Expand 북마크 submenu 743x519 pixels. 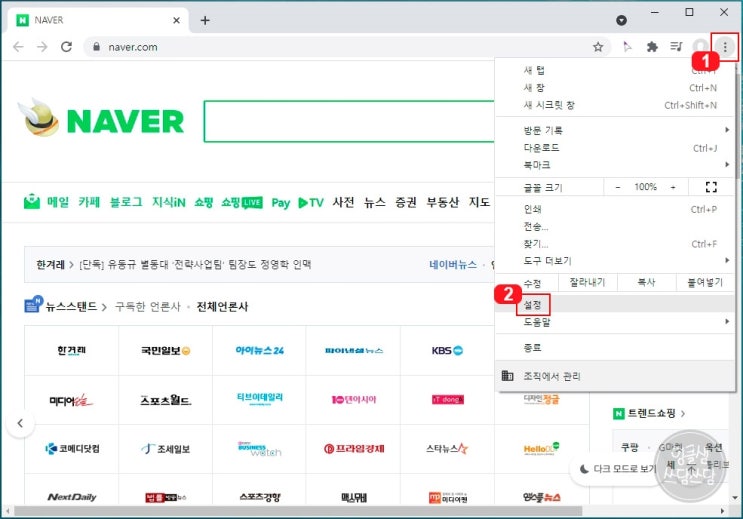(x=615, y=165)
